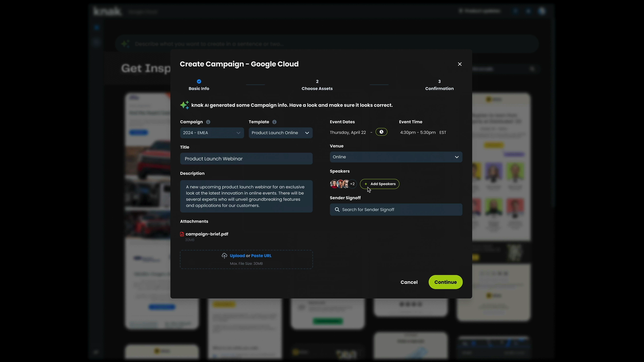The width and height of the screenshot is (644, 362).
Task: Expand the Venue dropdown set to Online
Action: click(x=396, y=157)
